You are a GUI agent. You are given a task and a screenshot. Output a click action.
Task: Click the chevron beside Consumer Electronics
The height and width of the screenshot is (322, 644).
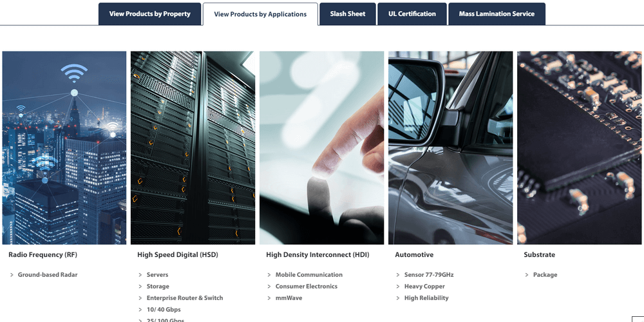(269, 287)
